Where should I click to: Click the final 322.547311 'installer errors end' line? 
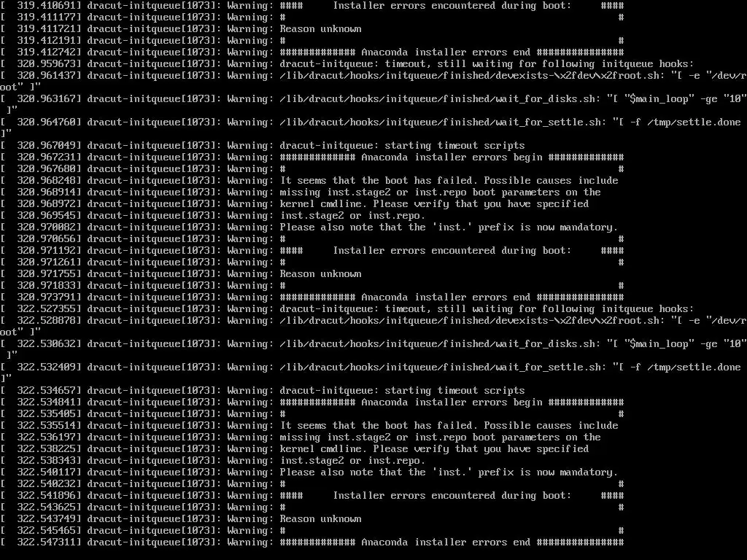click(x=312, y=542)
